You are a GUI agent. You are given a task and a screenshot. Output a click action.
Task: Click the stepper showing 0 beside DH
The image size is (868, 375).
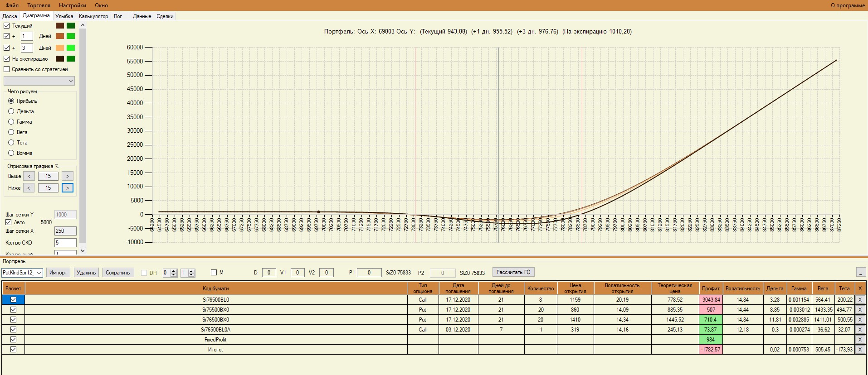click(170, 273)
